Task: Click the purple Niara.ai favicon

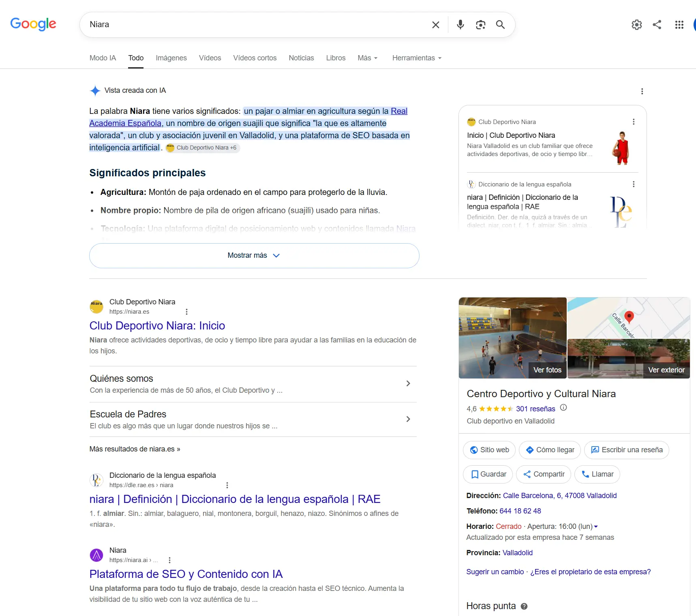Action: [96, 555]
